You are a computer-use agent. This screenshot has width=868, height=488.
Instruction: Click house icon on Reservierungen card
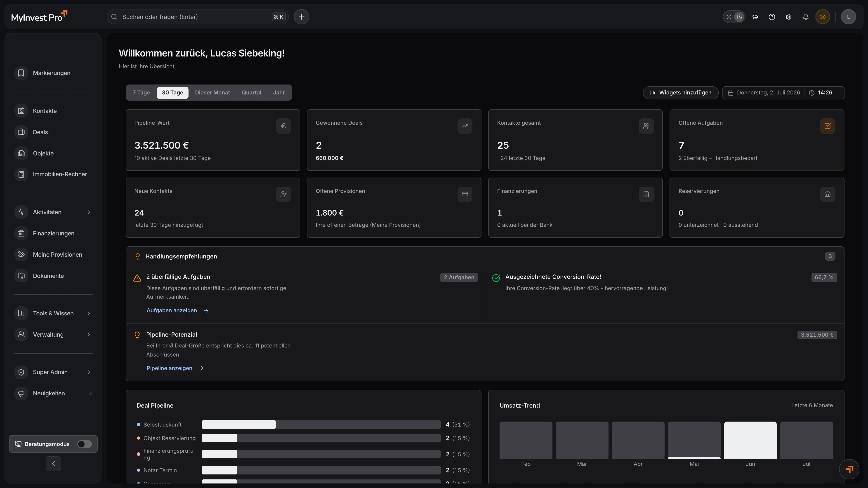click(827, 194)
